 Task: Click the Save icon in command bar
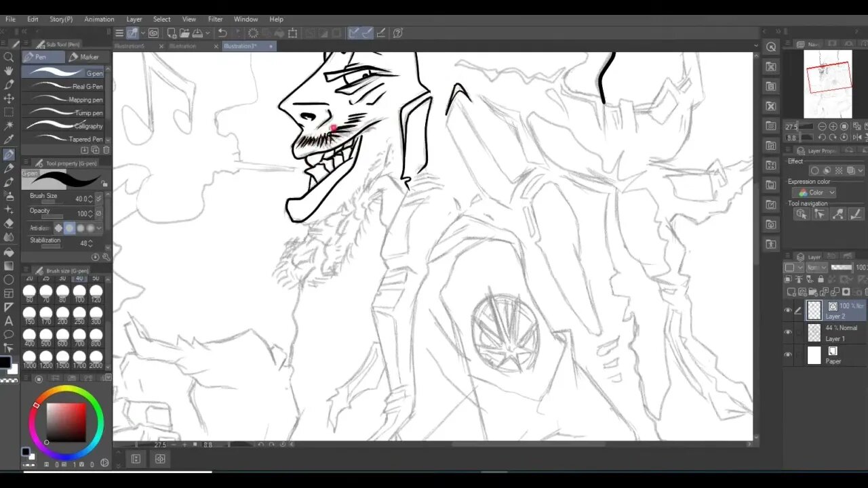197,33
